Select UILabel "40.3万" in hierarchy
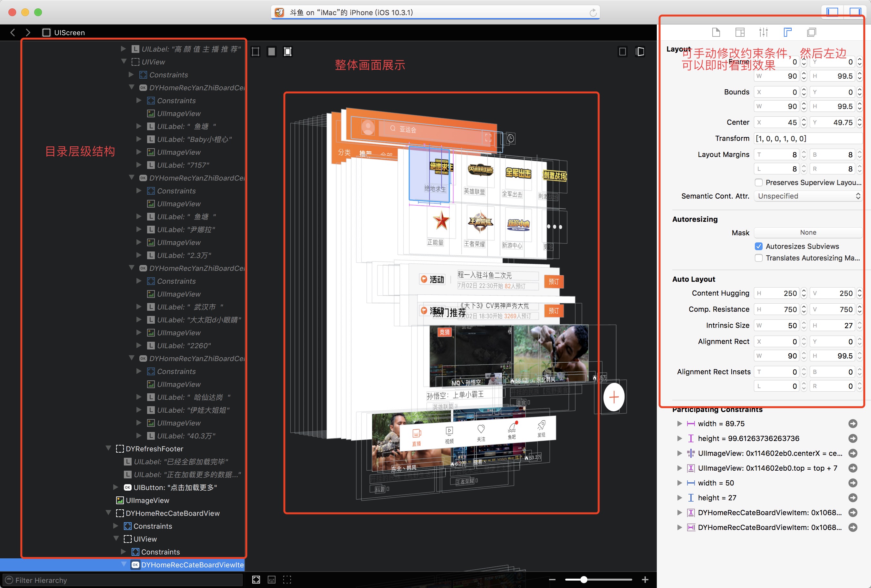 [x=181, y=436]
